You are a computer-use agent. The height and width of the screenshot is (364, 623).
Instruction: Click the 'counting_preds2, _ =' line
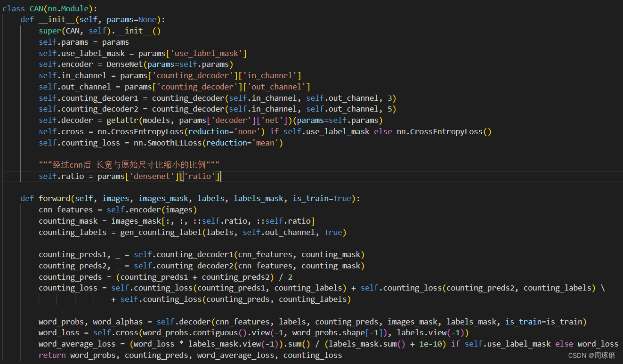pos(202,266)
